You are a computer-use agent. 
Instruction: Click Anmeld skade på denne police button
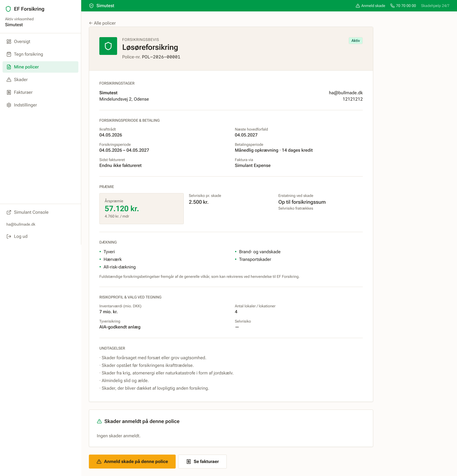pos(132,462)
